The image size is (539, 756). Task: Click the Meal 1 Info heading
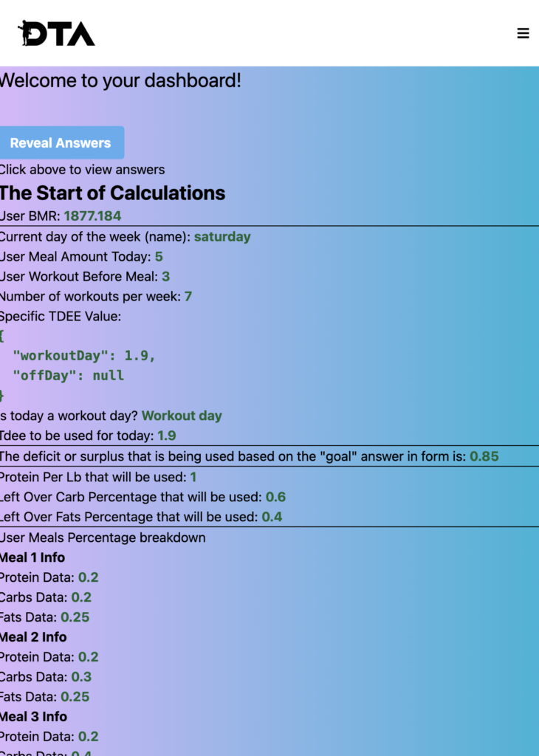click(x=32, y=557)
